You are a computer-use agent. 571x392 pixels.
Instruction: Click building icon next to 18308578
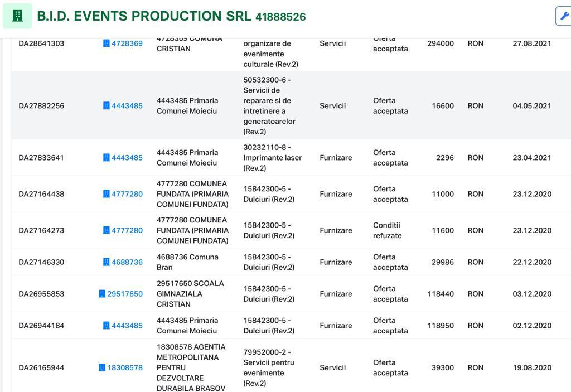point(102,367)
